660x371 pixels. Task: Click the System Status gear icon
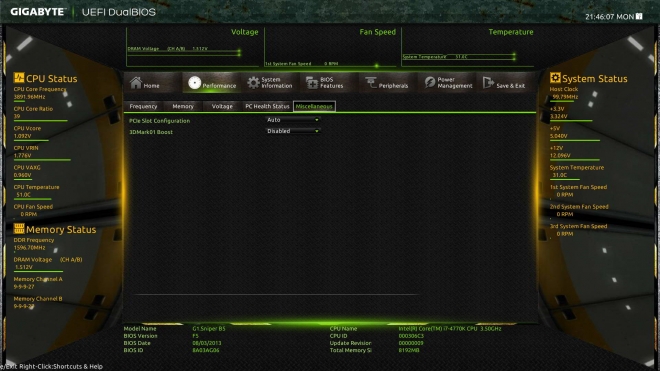point(555,77)
